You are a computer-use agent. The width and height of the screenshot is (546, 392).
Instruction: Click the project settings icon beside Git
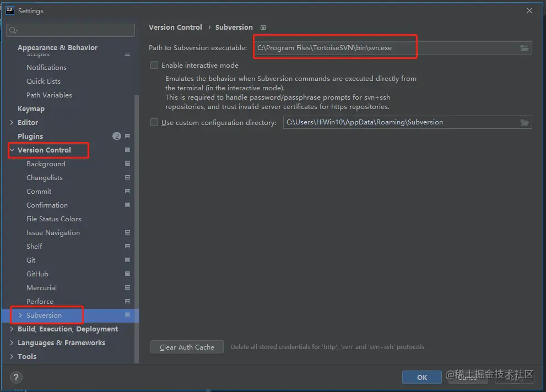tap(127, 260)
